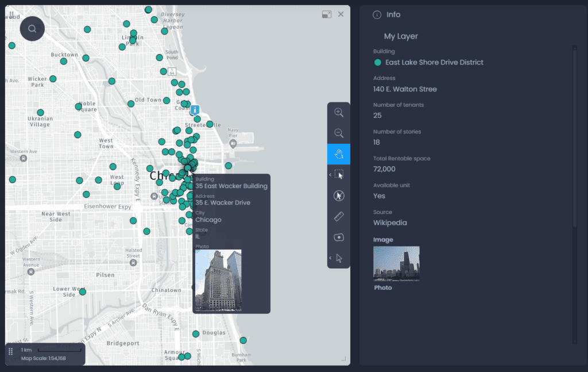Viewport: 588px width, 372px height.
Task: Expand options beside rectangle selection tool
Action: pos(330,175)
